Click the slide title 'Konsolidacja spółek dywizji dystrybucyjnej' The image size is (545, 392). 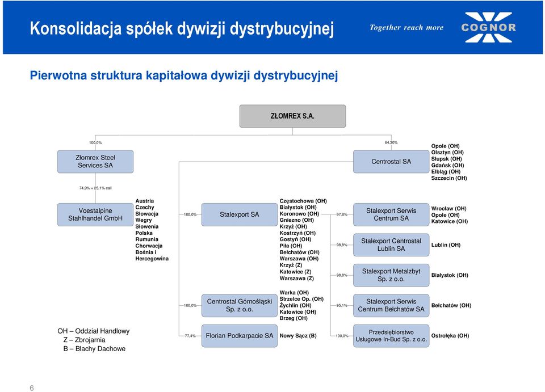pyautogui.click(x=182, y=28)
